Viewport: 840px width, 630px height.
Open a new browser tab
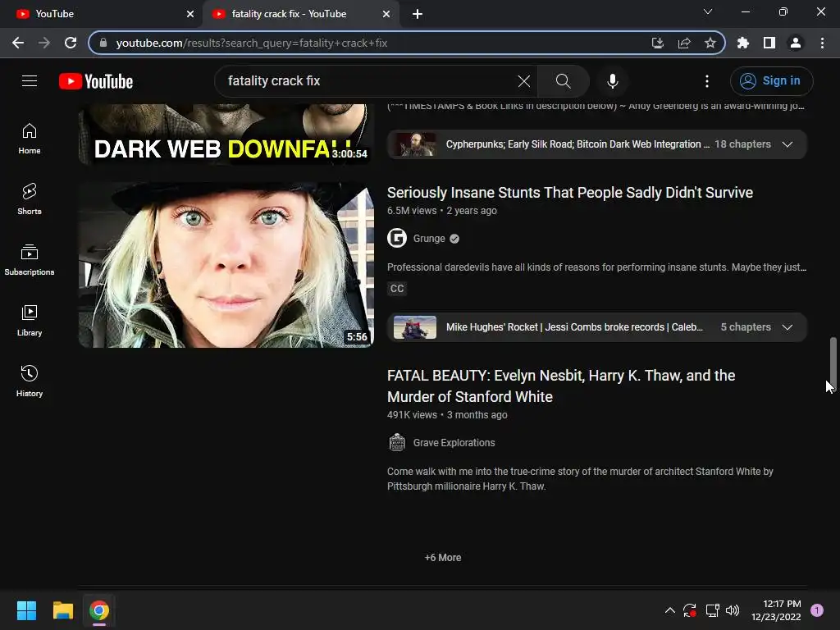click(418, 14)
